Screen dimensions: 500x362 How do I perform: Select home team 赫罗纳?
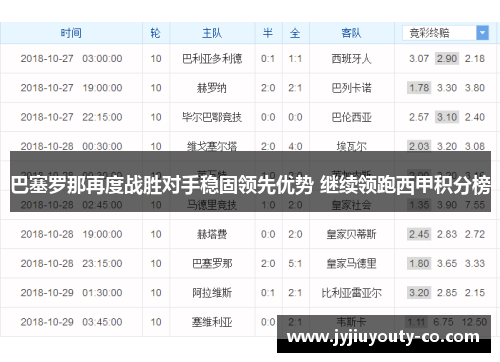coord(212,88)
